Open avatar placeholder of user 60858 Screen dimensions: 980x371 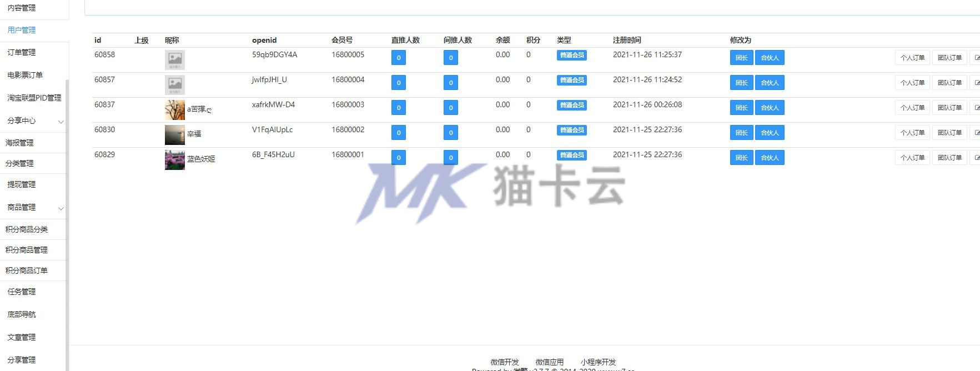tap(175, 60)
